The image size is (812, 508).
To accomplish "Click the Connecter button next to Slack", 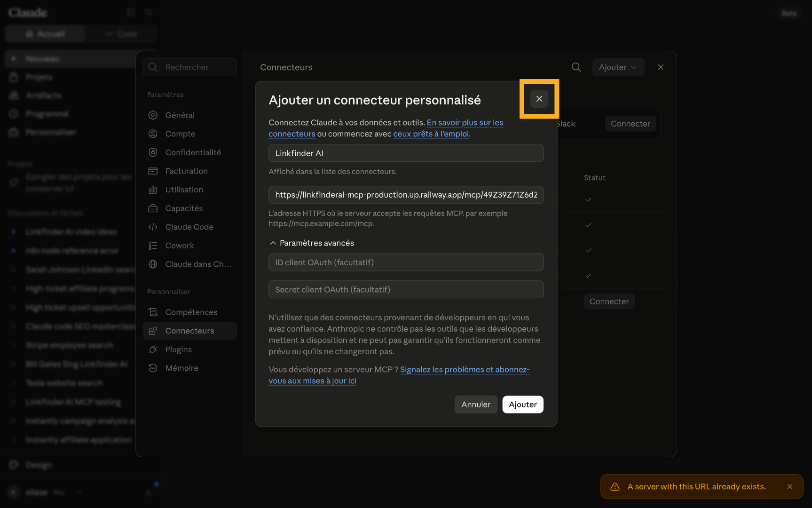I will coord(630,124).
